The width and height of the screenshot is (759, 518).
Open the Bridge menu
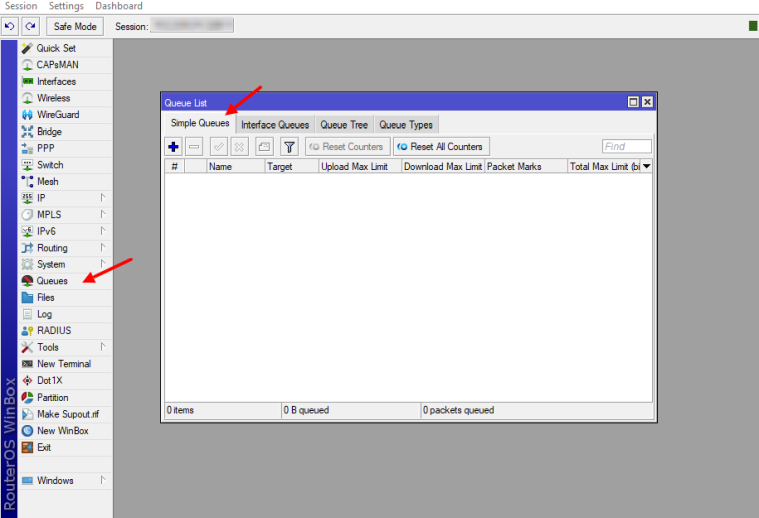click(65, 132)
